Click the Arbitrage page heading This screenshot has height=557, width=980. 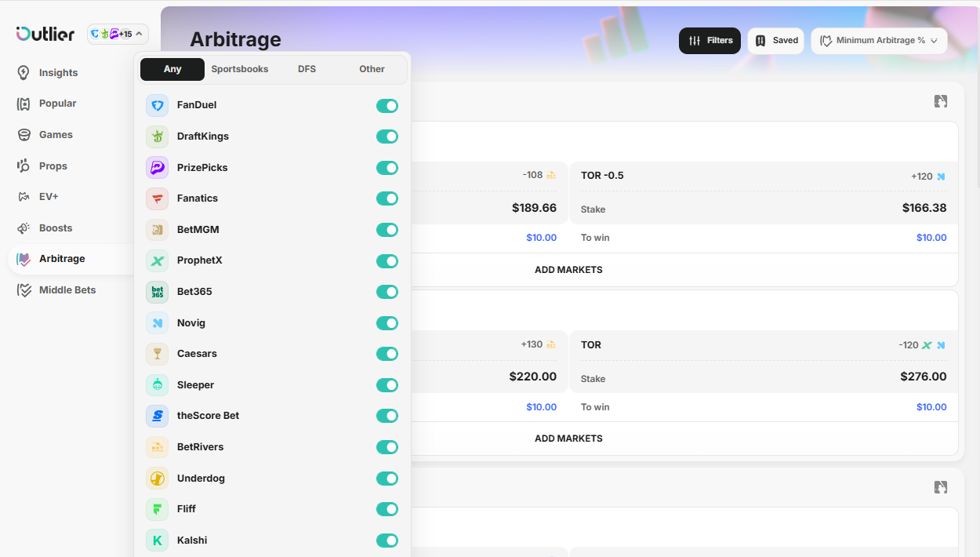tap(235, 39)
